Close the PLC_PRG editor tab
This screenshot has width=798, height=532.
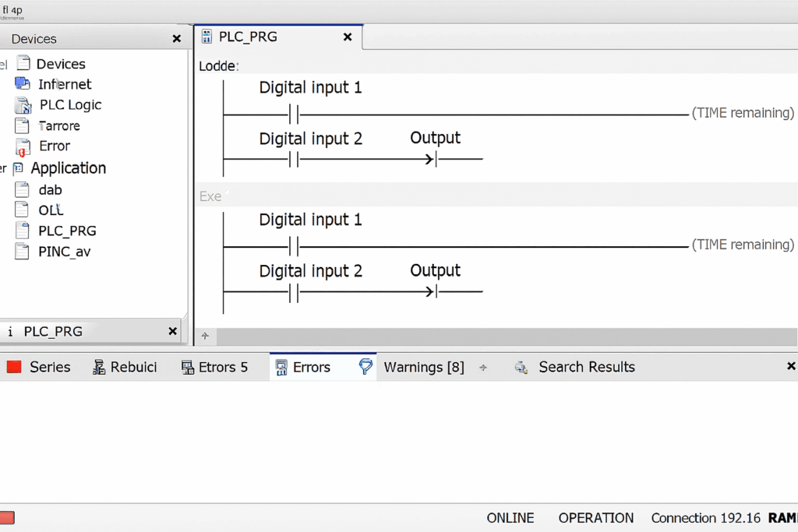click(348, 37)
